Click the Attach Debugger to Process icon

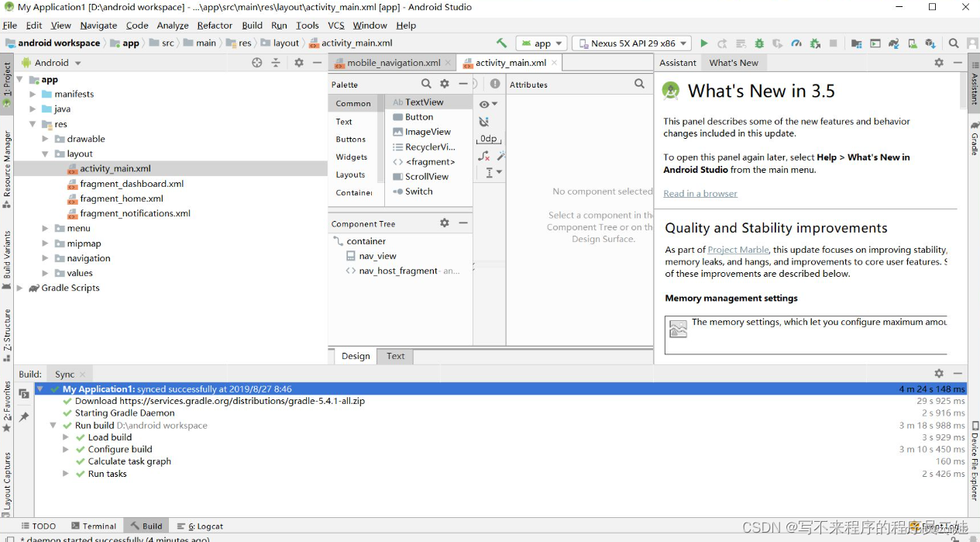pyautogui.click(x=815, y=43)
